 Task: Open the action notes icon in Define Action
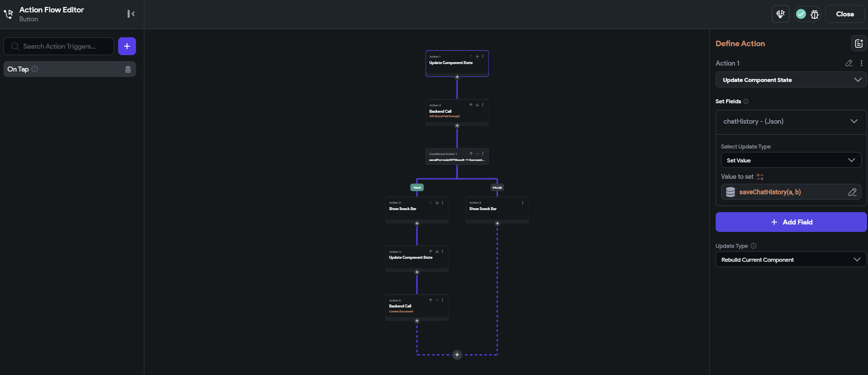[859, 44]
